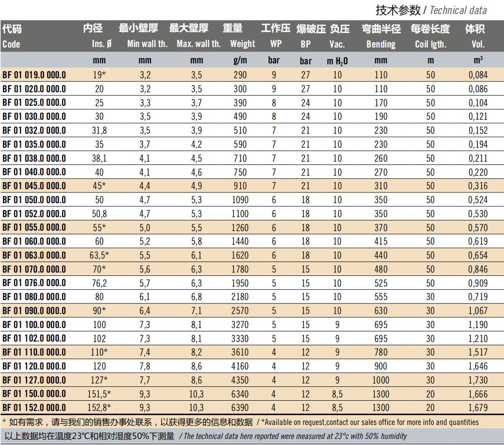Select code 'BF 01 050.0 000.0'

click(34, 200)
